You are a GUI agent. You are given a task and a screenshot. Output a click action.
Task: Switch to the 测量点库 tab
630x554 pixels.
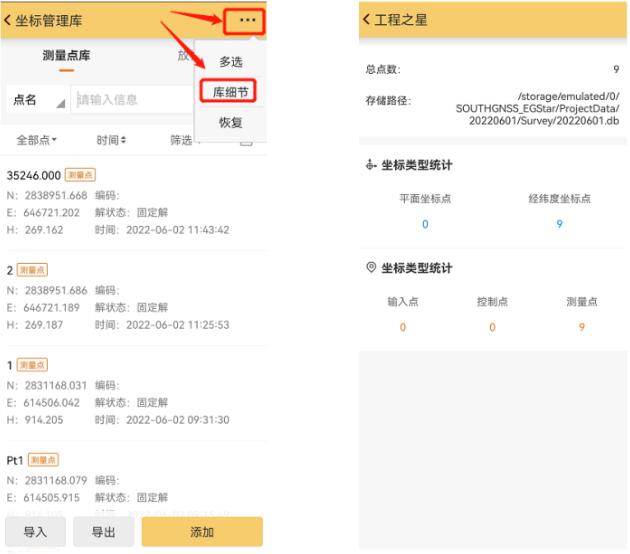66,56
